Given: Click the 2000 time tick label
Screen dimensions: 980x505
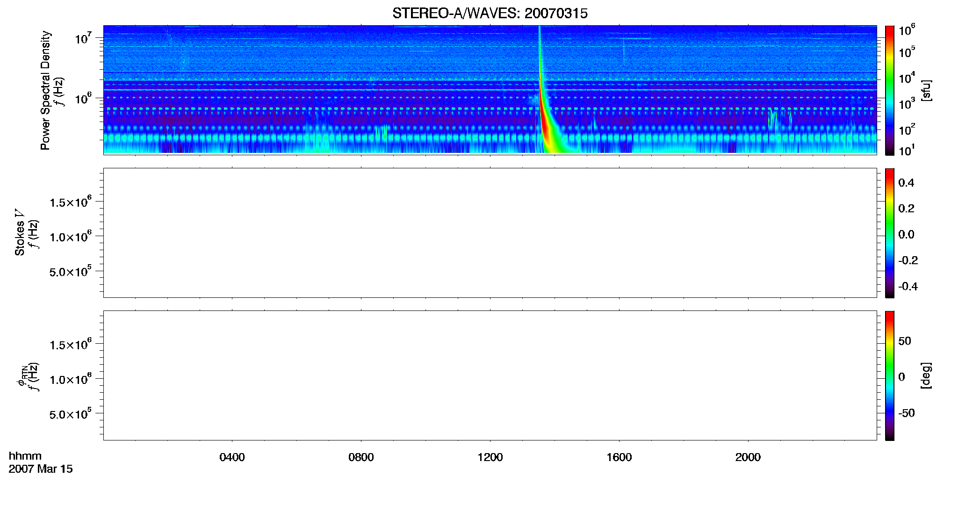Looking at the screenshot, I should (x=748, y=457).
